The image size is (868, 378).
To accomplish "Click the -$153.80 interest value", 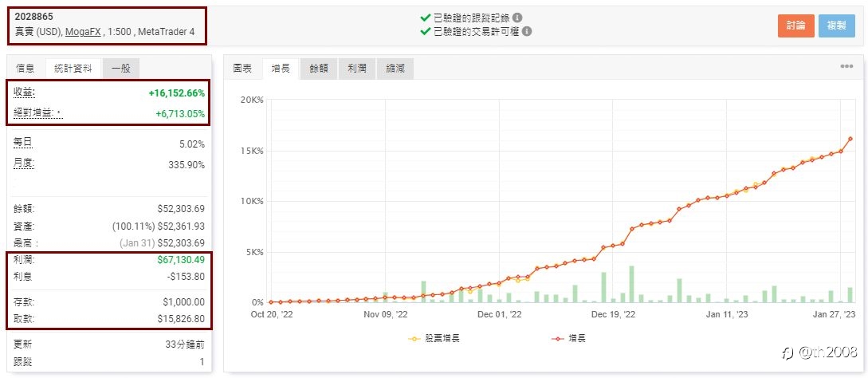I will click(x=186, y=276).
